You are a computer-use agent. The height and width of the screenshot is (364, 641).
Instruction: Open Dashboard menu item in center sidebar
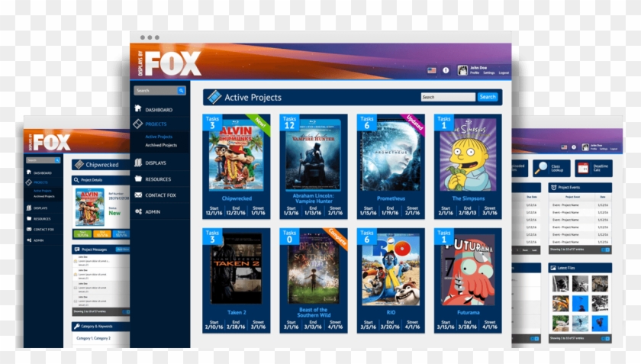[x=159, y=109]
